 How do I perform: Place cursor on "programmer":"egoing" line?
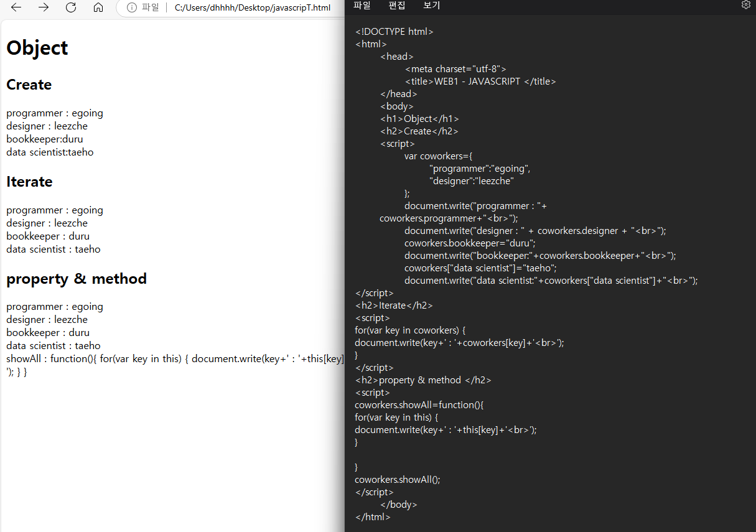[480, 169]
